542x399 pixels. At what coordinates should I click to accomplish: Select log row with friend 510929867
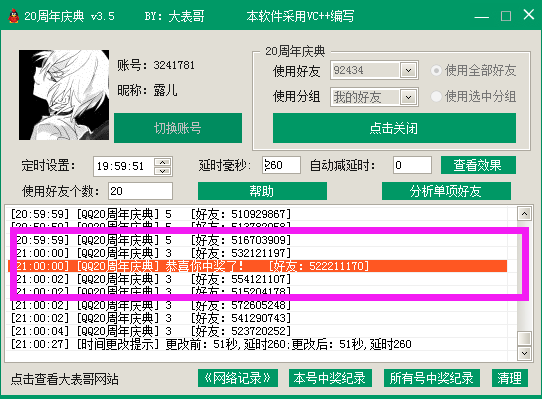tap(258, 214)
